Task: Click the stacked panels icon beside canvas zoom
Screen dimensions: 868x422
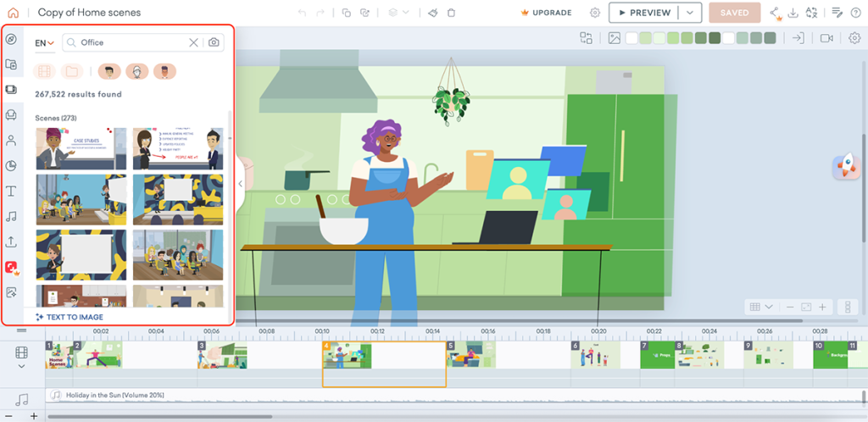Action: pyautogui.click(x=848, y=307)
